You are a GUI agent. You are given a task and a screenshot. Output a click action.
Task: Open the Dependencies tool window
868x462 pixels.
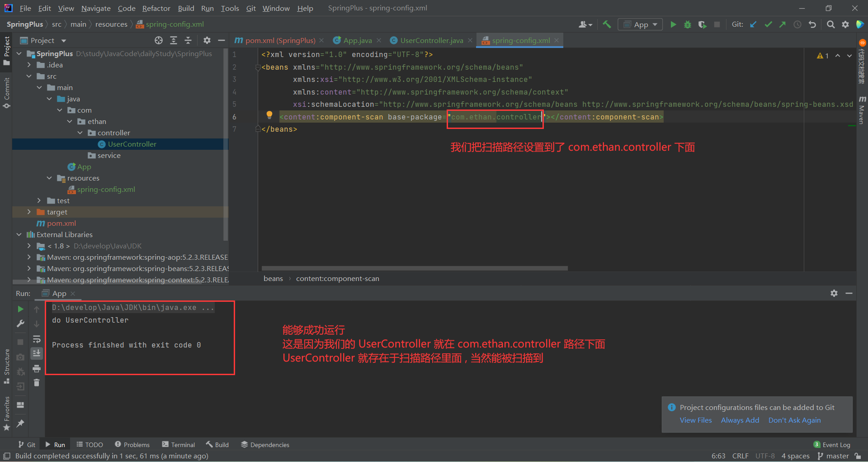click(265, 445)
